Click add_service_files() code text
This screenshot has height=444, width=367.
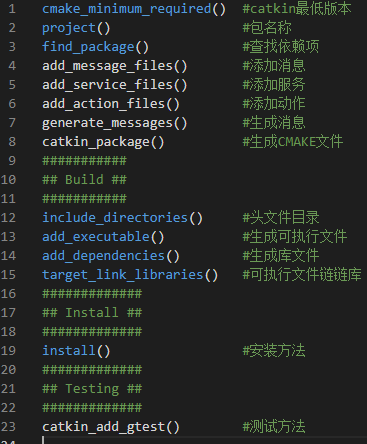[115, 85]
